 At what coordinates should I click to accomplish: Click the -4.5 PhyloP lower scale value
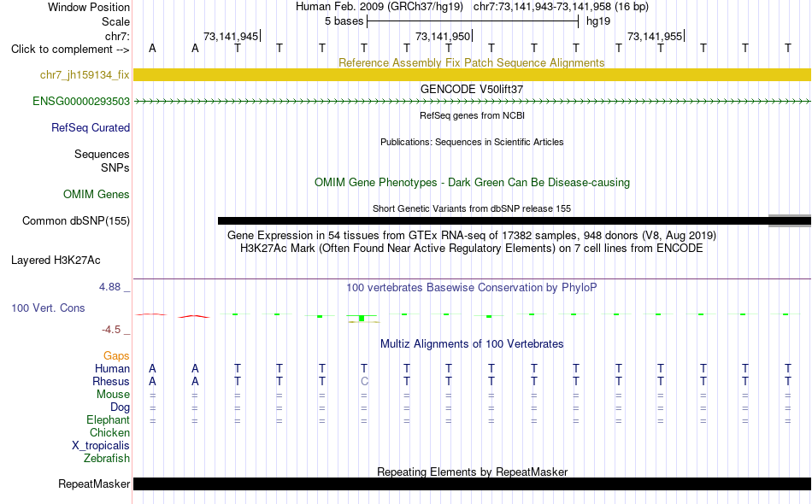tap(111, 330)
